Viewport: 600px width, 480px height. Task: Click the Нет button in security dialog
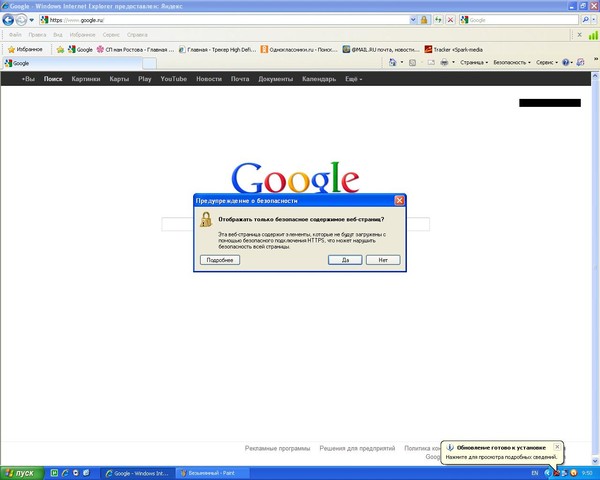click(x=383, y=260)
